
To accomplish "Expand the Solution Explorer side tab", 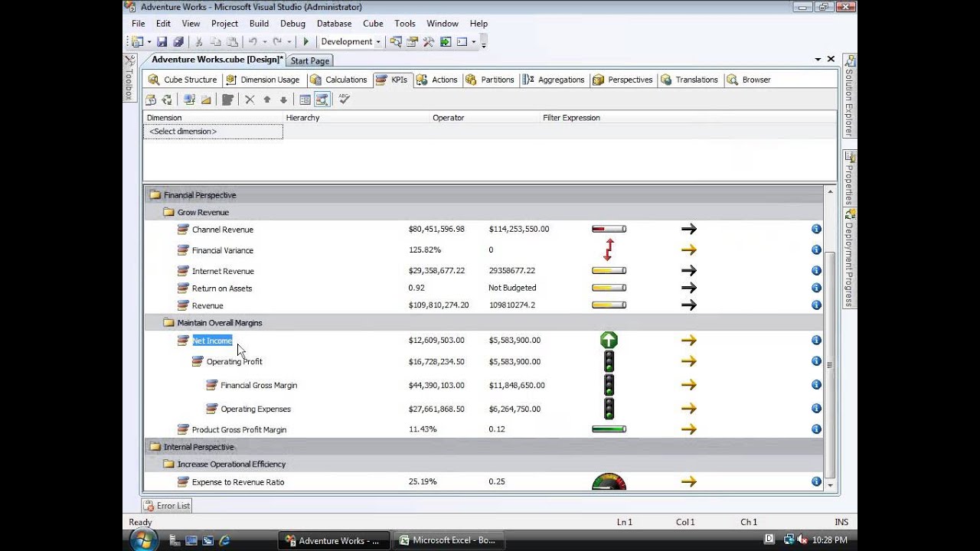I will click(x=849, y=96).
